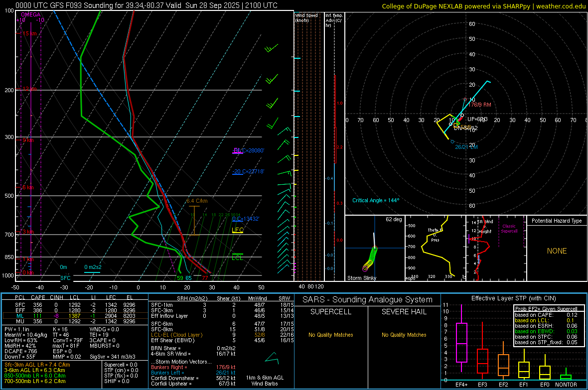Click the 6.4 C/km lapse rate annotation
Image resolution: width=588 pixels, height=390 pixels.
point(197,201)
